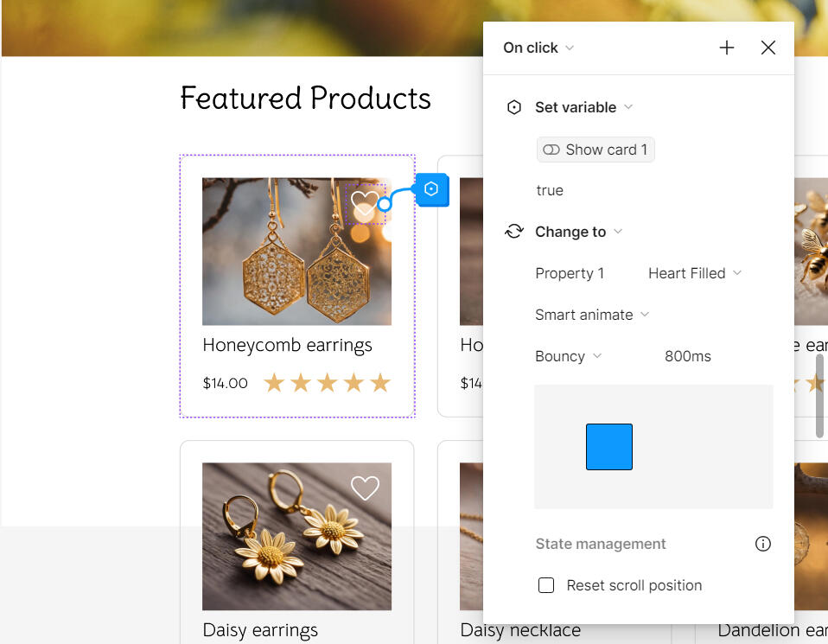Click the 800ms duration field
Image resolution: width=828 pixels, height=644 pixels.
pos(687,356)
